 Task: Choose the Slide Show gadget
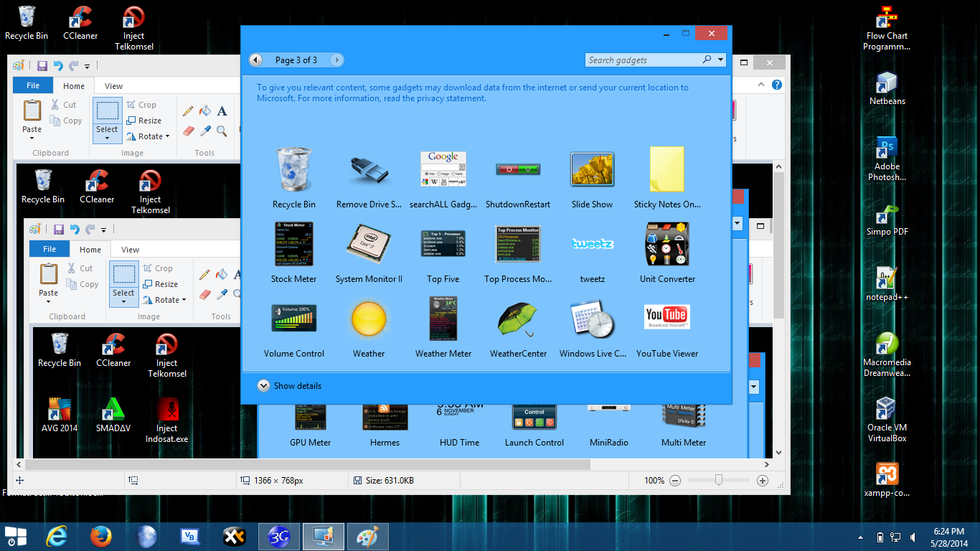pyautogui.click(x=592, y=169)
